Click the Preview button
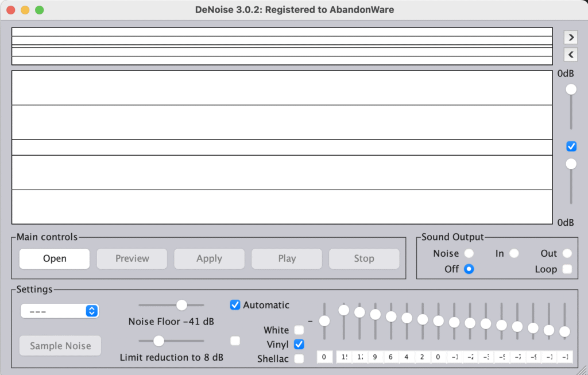The width and height of the screenshot is (588, 375). [132, 259]
